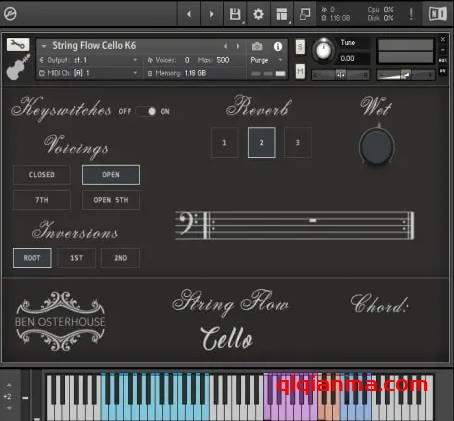The height and width of the screenshot is (421, 454).
Task: Select the CLOSED voicing
Action: pyautogui.click(x=42, y=175)
